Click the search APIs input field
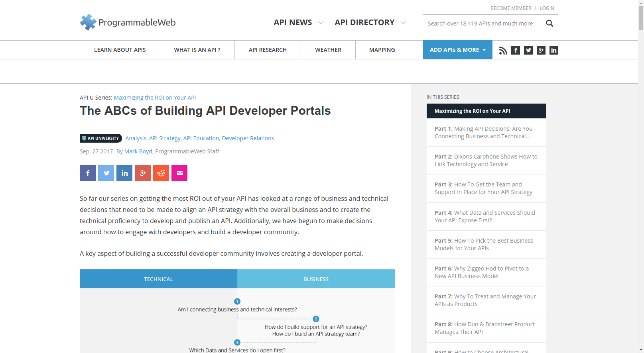 (x=483, y=24)
